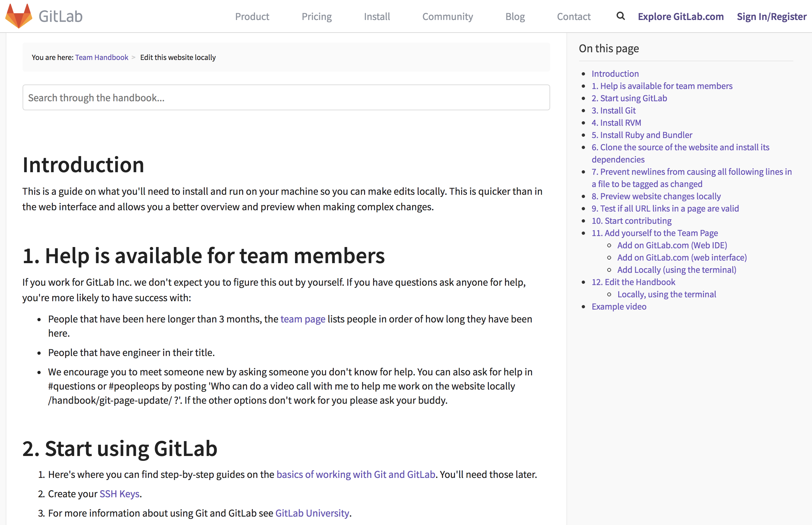
Task: Open the SSH Keys link
Action: pos(119,494)
